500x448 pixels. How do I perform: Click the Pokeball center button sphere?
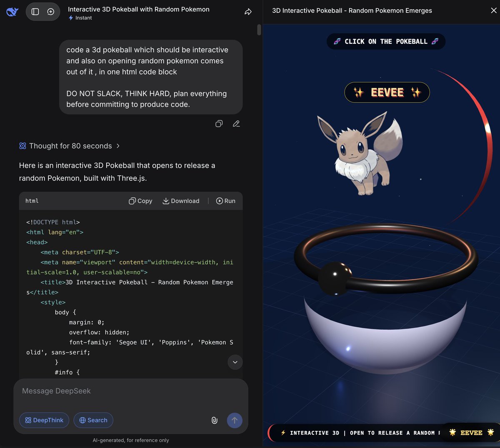coord(335,278)
